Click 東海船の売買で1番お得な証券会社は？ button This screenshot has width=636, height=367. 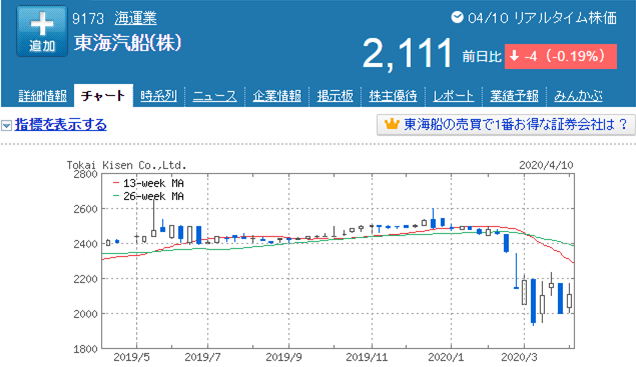[x=506, y=124]
